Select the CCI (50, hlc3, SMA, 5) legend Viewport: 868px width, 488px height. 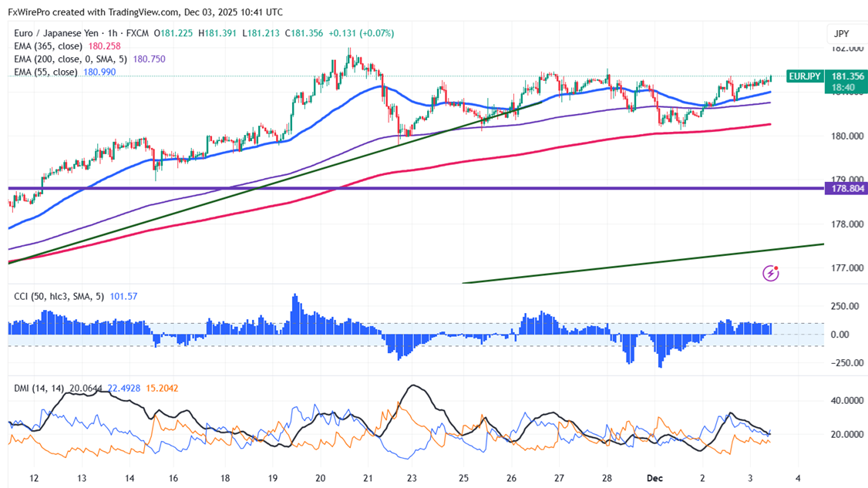tap(59, 296)
